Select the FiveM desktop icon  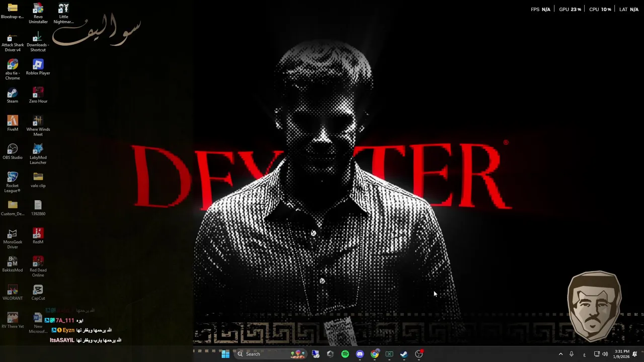coord(13,124)
